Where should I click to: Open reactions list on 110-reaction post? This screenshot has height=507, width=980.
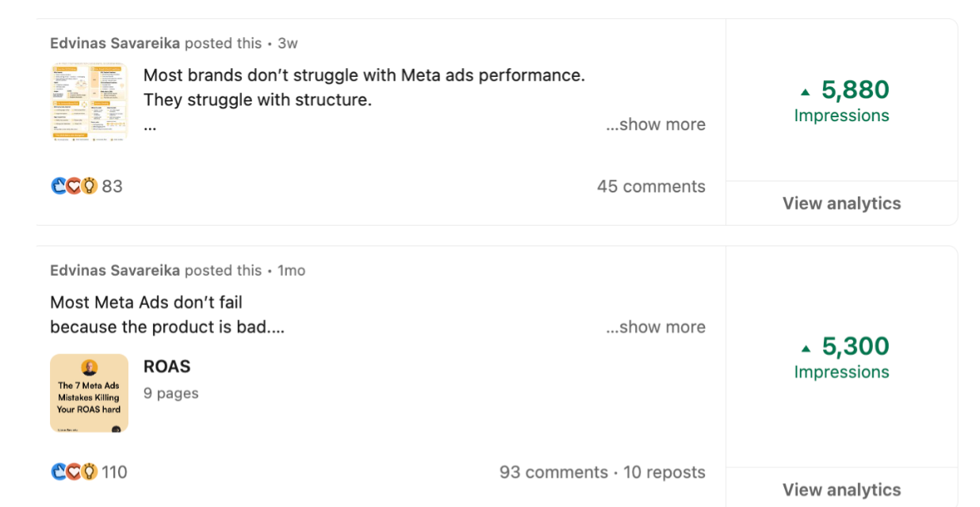coord(89,472)
